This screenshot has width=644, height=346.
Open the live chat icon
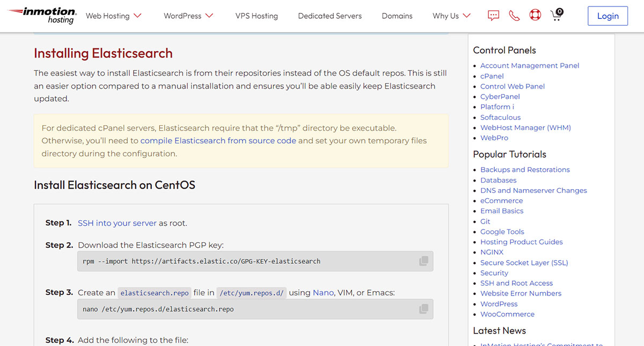pyautogui.click(x=493, y=16)
